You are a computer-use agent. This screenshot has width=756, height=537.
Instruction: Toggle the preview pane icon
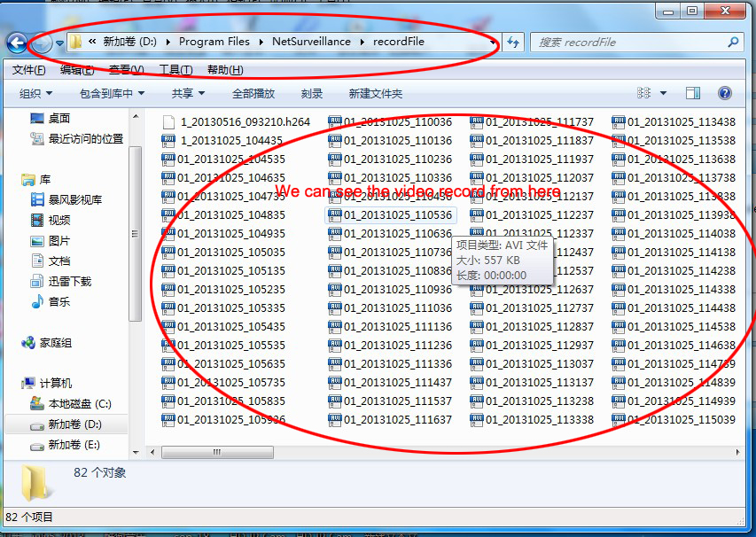[x=693, y=93]
